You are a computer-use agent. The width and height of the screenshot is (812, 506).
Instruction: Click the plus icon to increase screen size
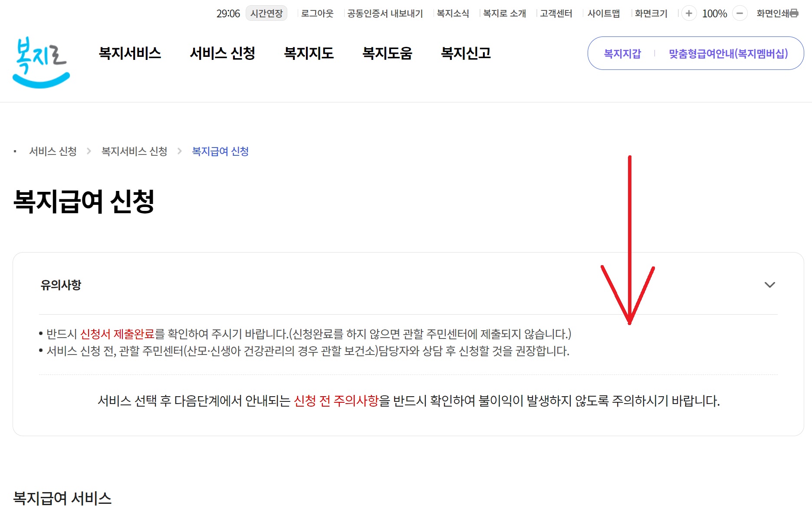tap(689, 13)
